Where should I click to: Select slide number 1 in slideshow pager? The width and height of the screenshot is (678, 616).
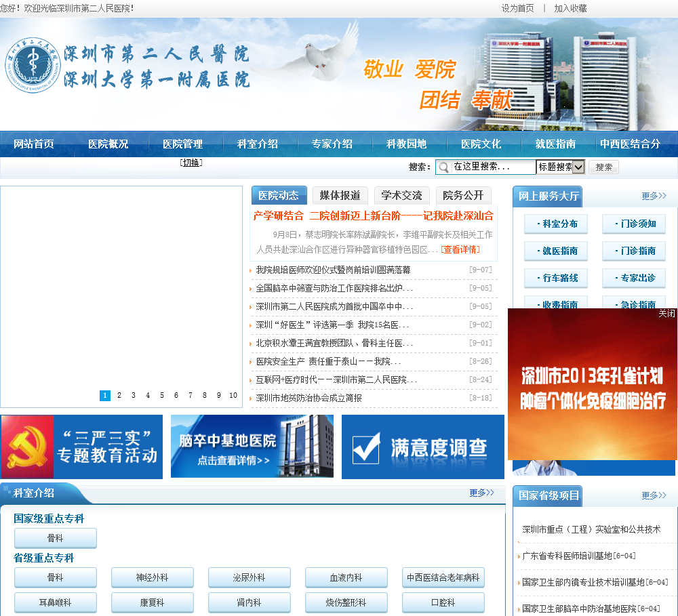(105, 396)
